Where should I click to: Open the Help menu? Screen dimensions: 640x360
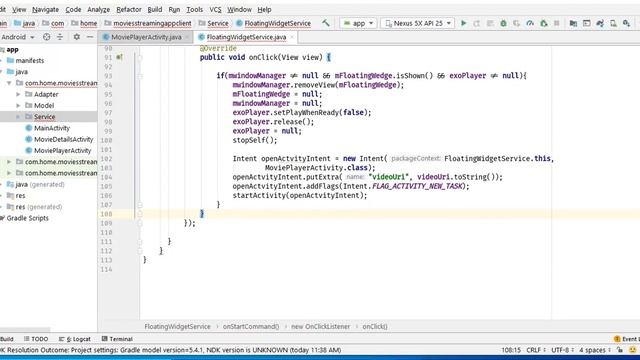264,9
